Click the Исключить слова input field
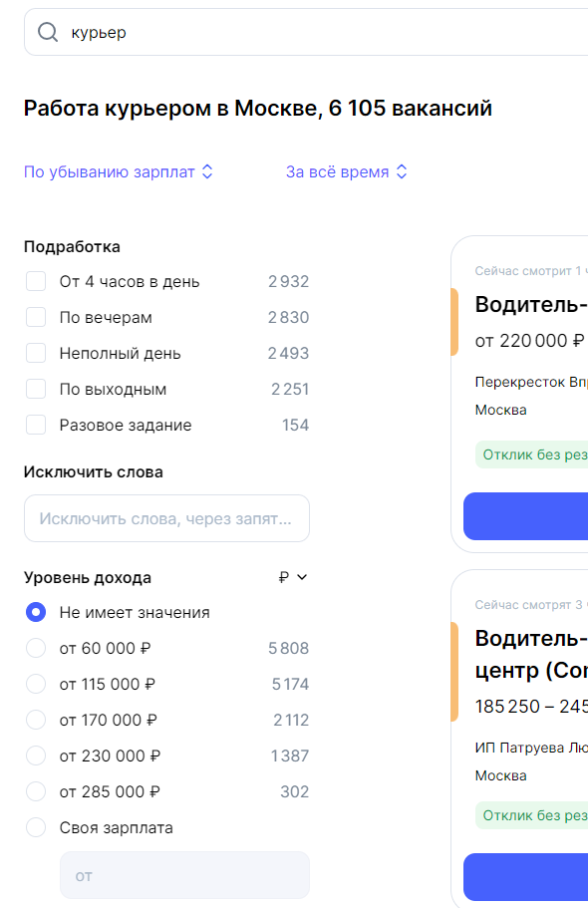Image resolution: width=588 pixels, height=908 pixels. pos(166,518)
